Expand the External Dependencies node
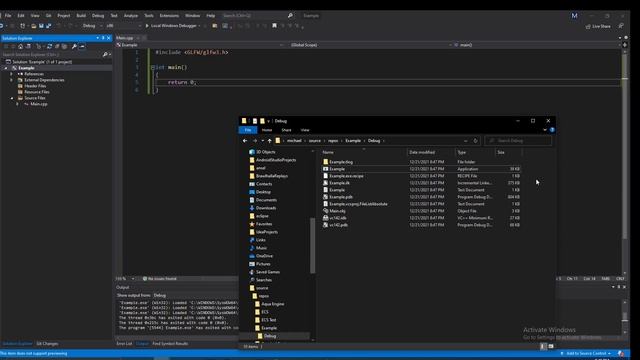640x360 pixels. (x=11, y=80)
